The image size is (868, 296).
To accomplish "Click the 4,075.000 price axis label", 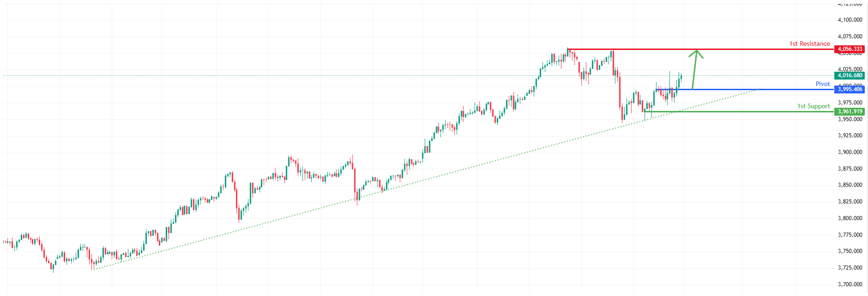I will point(850,37).
